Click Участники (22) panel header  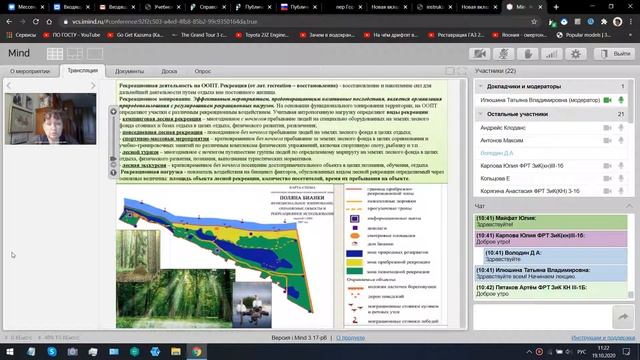pyautogui.click(x=495, y=71)
